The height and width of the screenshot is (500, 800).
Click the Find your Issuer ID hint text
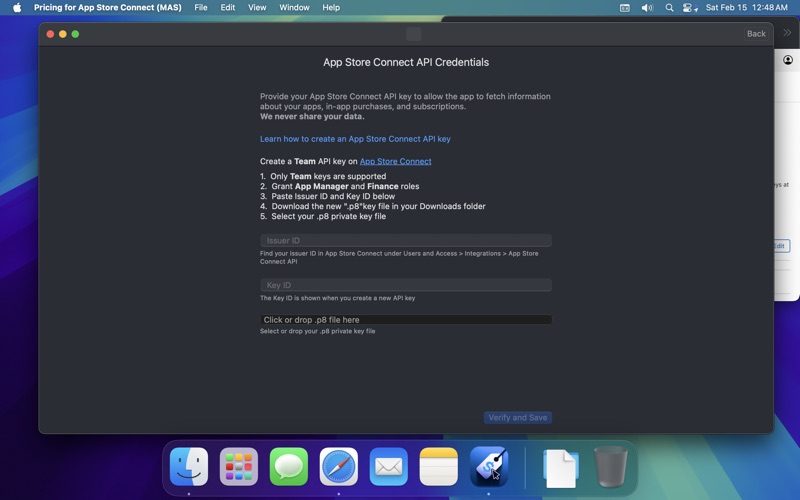(399, 257)
